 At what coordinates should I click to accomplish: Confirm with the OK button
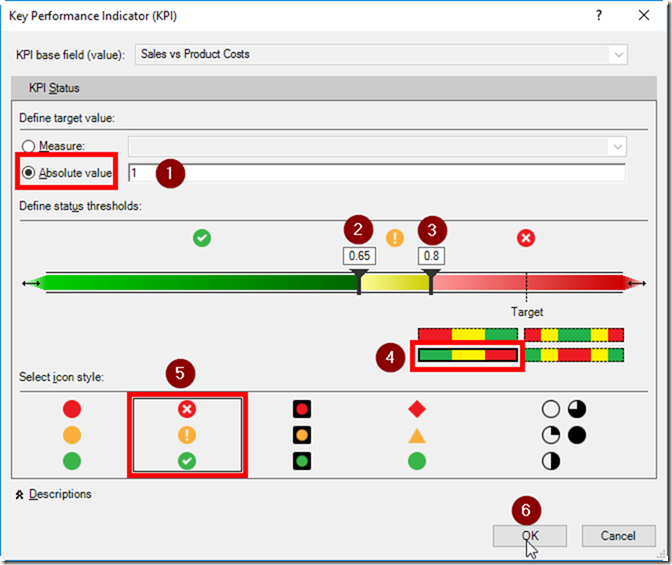(530, 536)
